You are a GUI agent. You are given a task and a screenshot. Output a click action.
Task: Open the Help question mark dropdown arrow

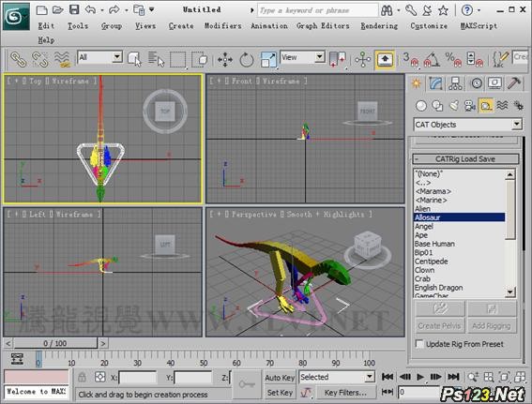point(479,10)
